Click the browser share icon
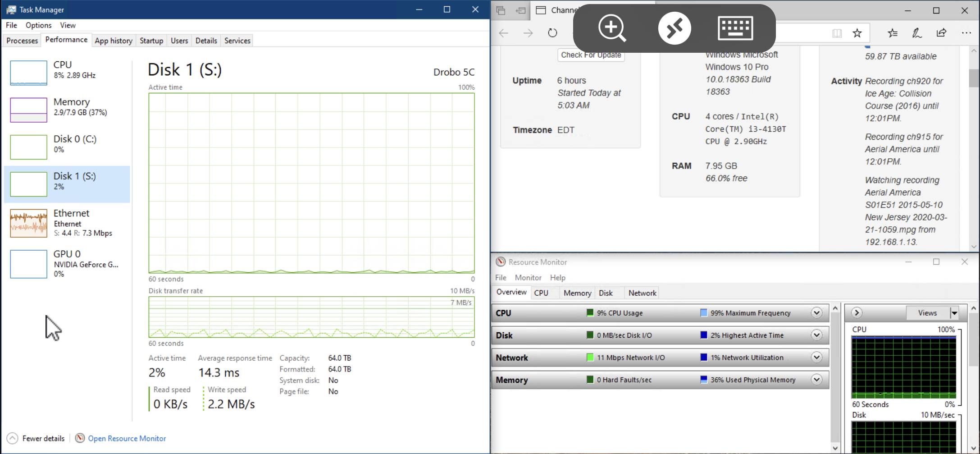This screenshot has width=980, height=454. [x=941, y=33]
